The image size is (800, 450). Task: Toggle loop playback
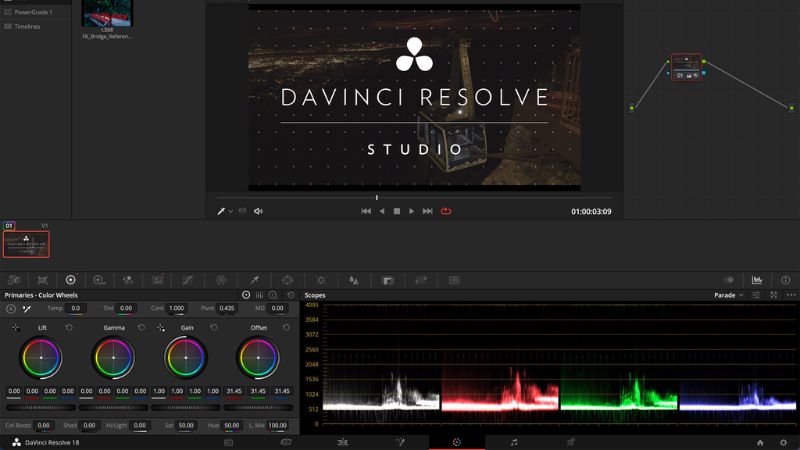446,211
